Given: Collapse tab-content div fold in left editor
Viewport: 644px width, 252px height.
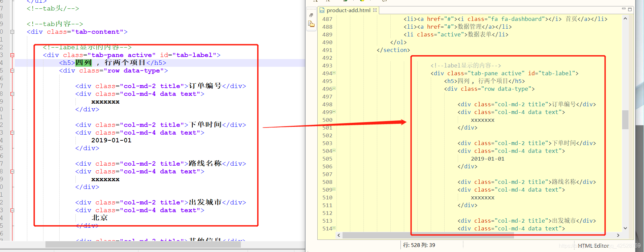Looking at the screenshot, I should pyautogui.click(x=12, y=32).
